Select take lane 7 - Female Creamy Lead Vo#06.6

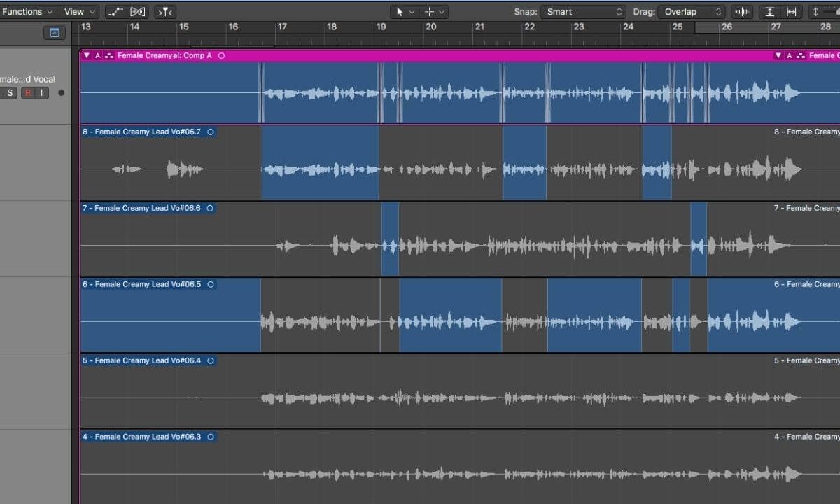pos(143,208)
